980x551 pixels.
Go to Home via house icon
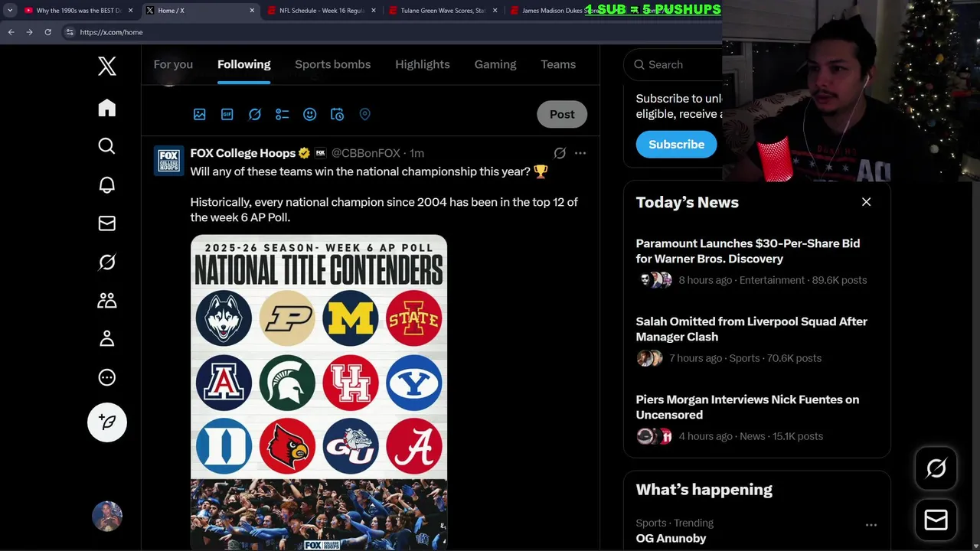coord(107,108)
